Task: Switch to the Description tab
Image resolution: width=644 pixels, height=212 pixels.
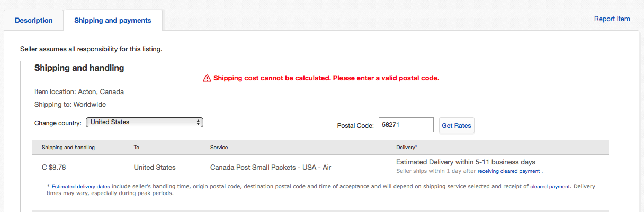Action: click(34, 21)
